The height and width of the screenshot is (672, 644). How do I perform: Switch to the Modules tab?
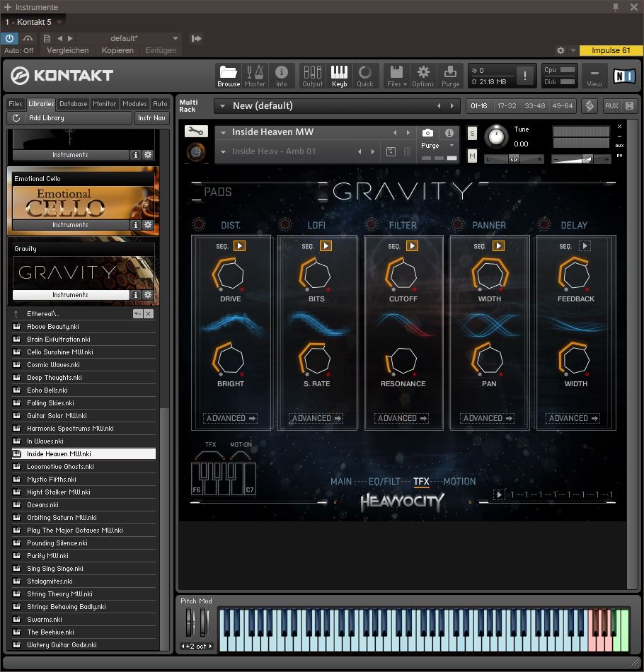134,104
